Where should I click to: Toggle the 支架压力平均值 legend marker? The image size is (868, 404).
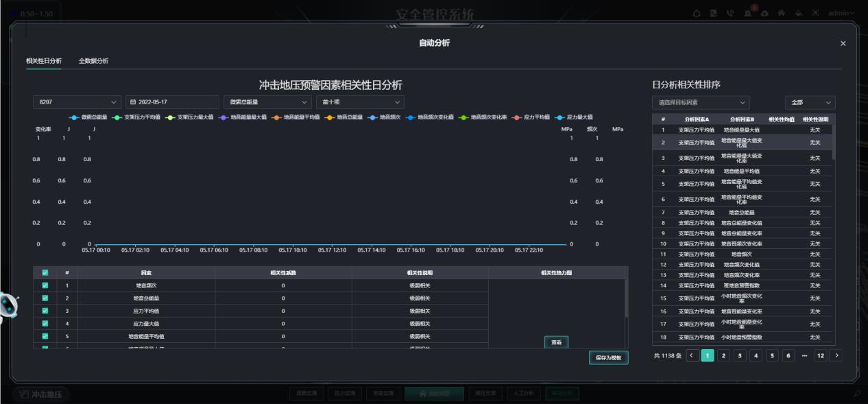coord(118,117)
